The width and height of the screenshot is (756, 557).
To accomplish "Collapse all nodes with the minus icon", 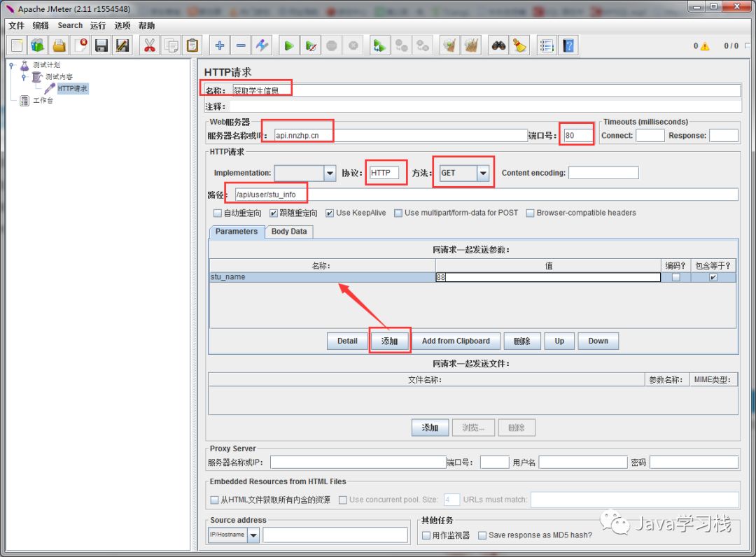I will [x=241, y=45].
